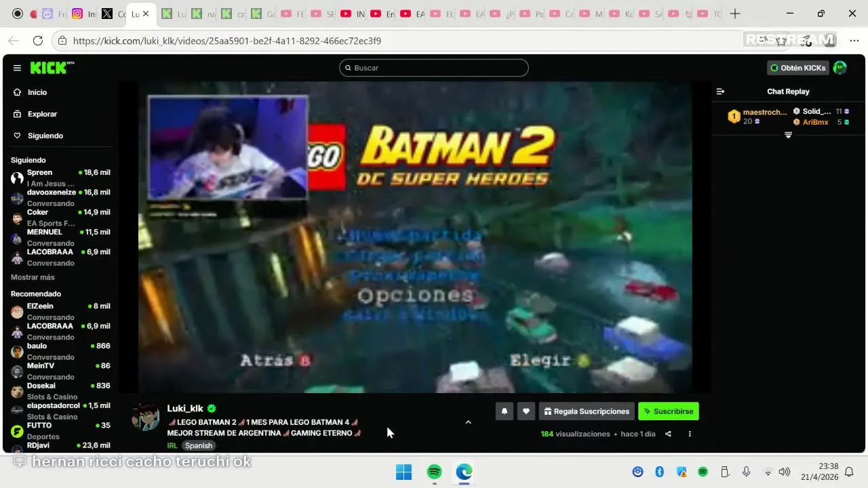Open Spreen's channel from the following list
The image size is (868, 488).
click(x=60, y=178)
